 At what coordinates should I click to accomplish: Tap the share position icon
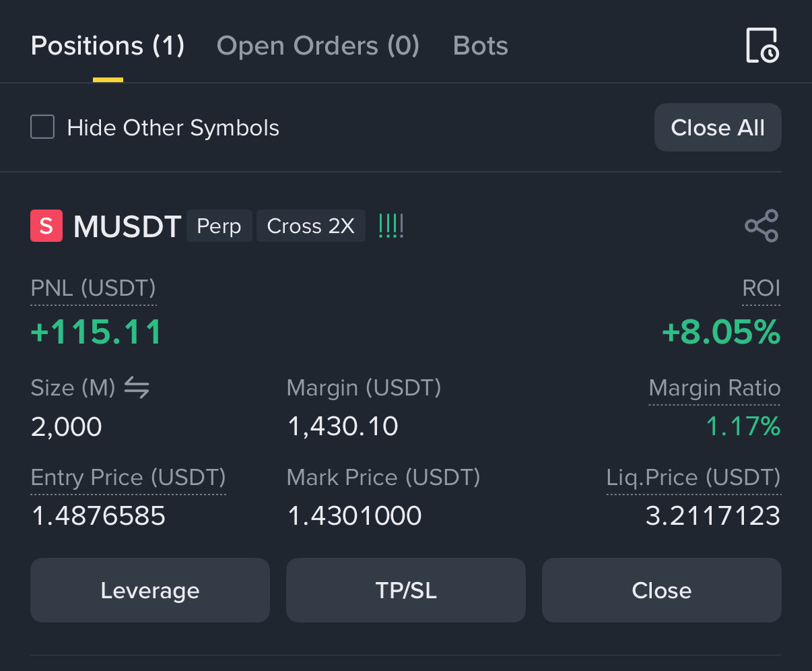coord(762,226)
